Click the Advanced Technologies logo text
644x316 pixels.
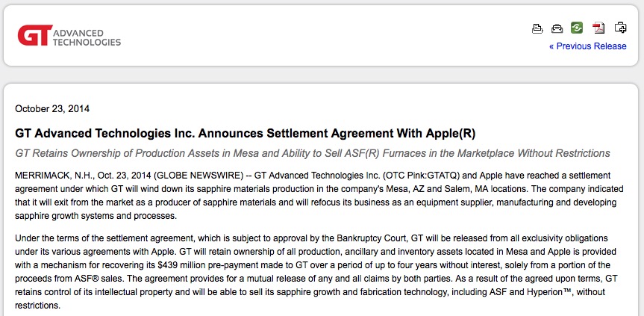click(87, 37)
